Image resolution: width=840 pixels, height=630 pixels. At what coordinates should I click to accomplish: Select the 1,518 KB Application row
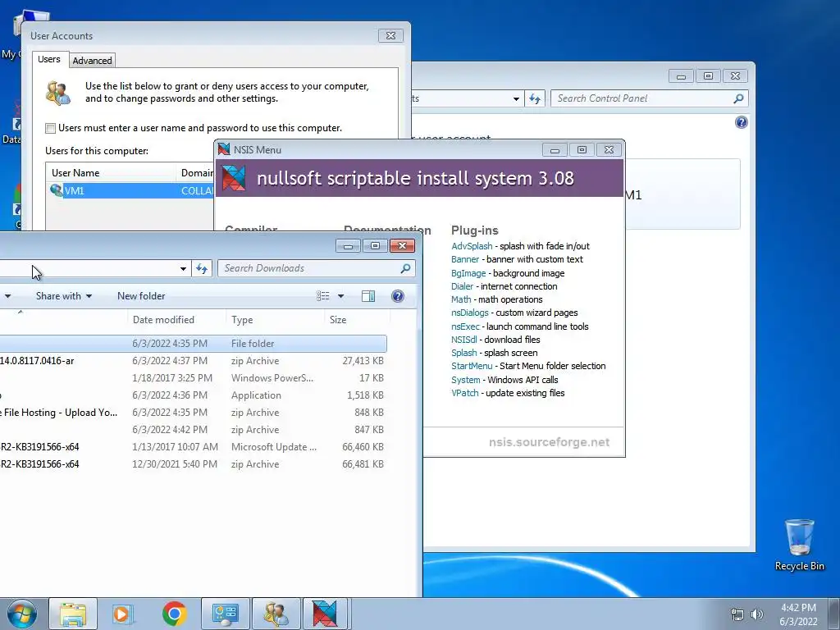coord(193,395)
